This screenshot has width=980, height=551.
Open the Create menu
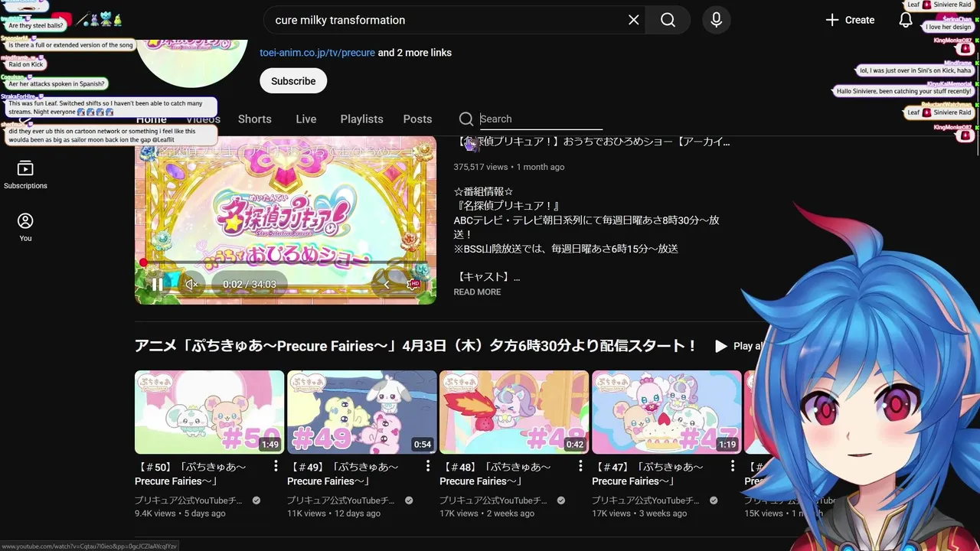click(x=850, y=20)
